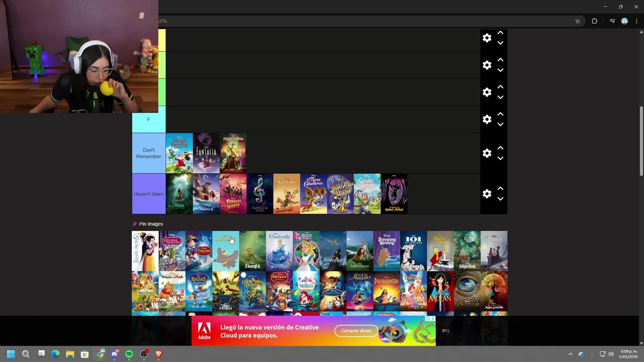Select the Mulan poster

tap(440, 292)
